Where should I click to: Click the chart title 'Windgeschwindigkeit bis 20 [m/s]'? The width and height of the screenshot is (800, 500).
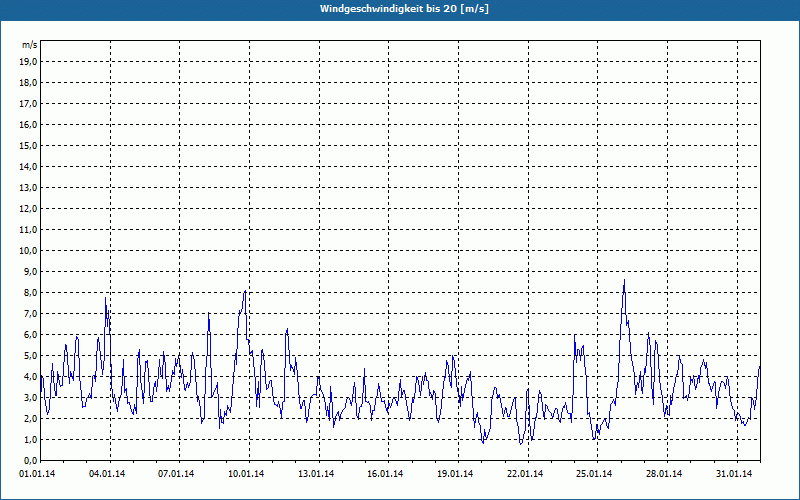point(404,9)
